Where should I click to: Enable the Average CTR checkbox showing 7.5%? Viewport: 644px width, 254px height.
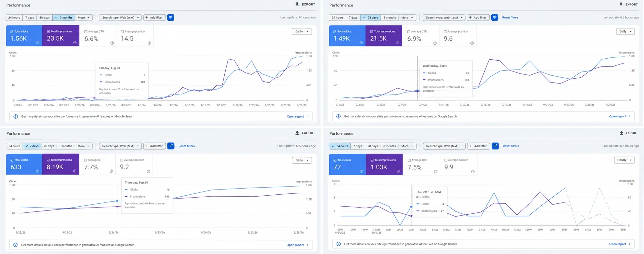click(x=409, y=160)
